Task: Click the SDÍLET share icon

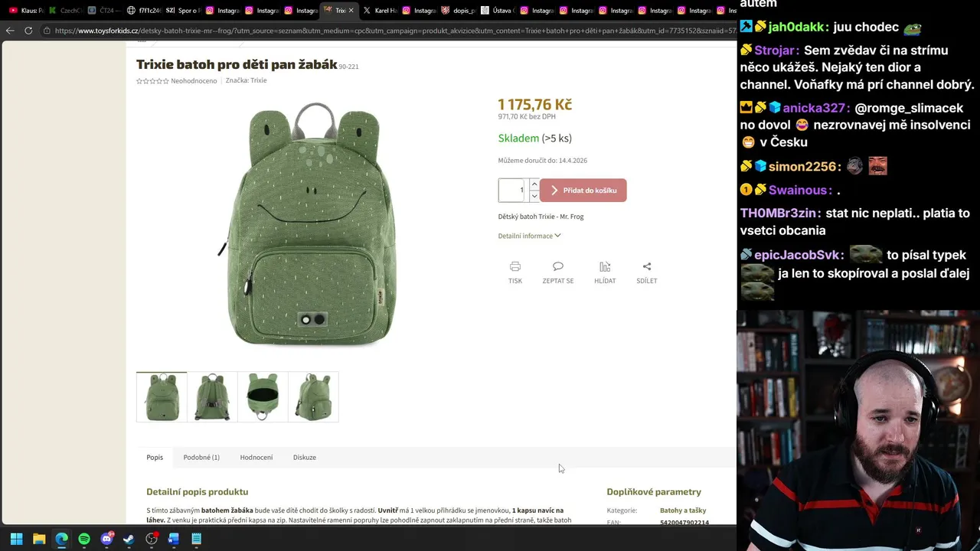Action: [647, 266]
